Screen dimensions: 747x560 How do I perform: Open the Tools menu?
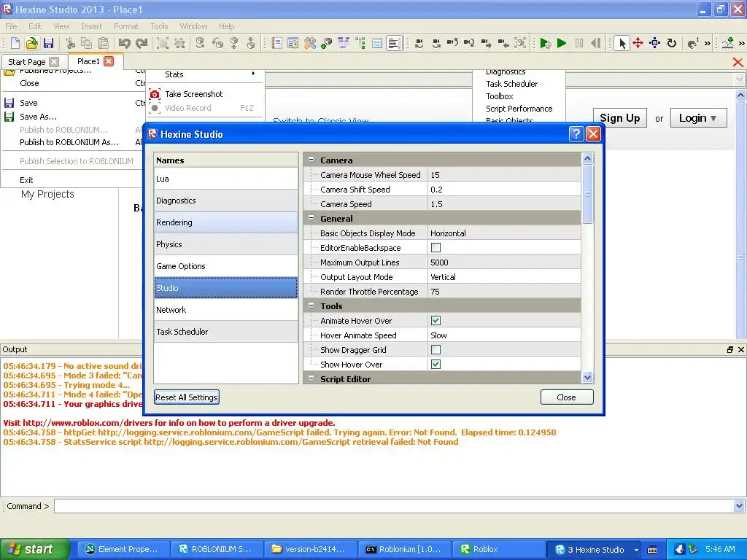(159, 26)
